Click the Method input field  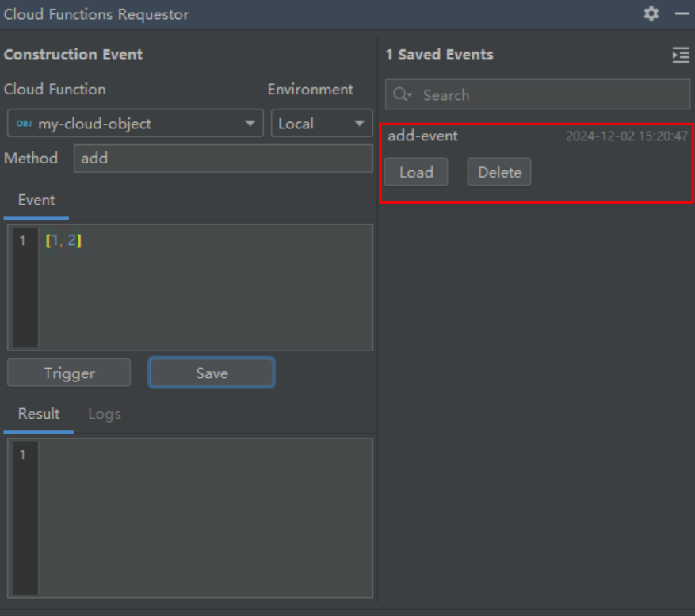(223, 159)
